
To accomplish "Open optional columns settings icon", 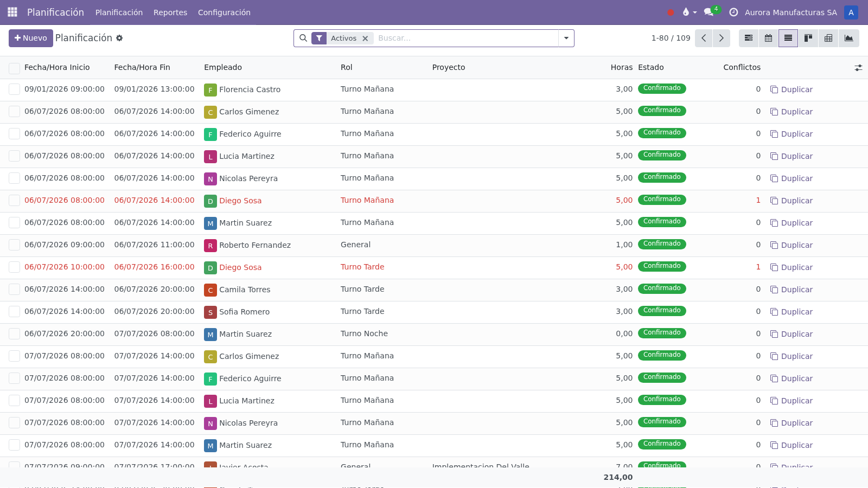I will (858, 68).
